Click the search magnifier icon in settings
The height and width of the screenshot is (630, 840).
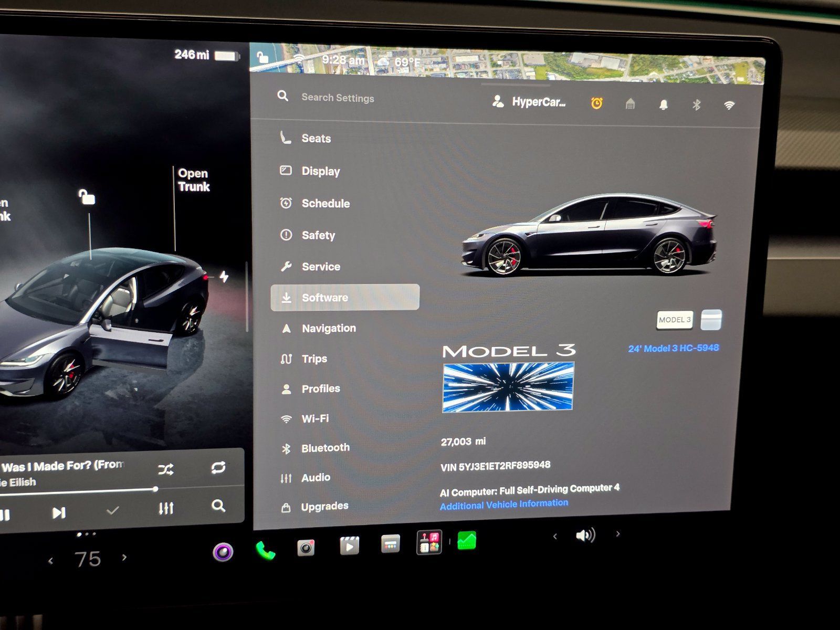coord(283,96)
